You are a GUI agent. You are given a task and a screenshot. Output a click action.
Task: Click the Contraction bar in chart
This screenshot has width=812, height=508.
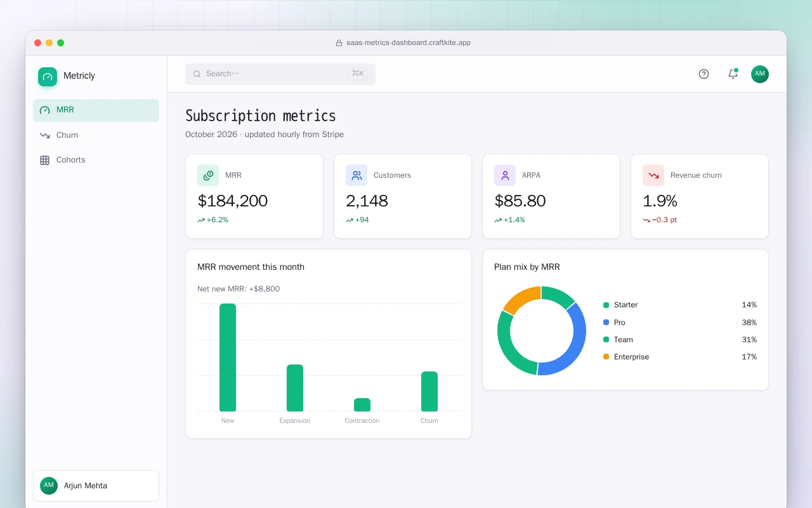coord(362,405)
